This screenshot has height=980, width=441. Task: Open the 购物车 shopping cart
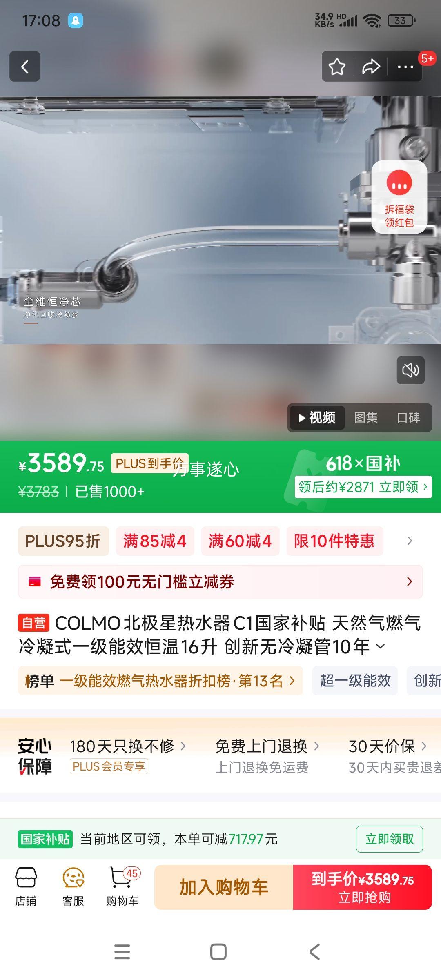(122, 887)
